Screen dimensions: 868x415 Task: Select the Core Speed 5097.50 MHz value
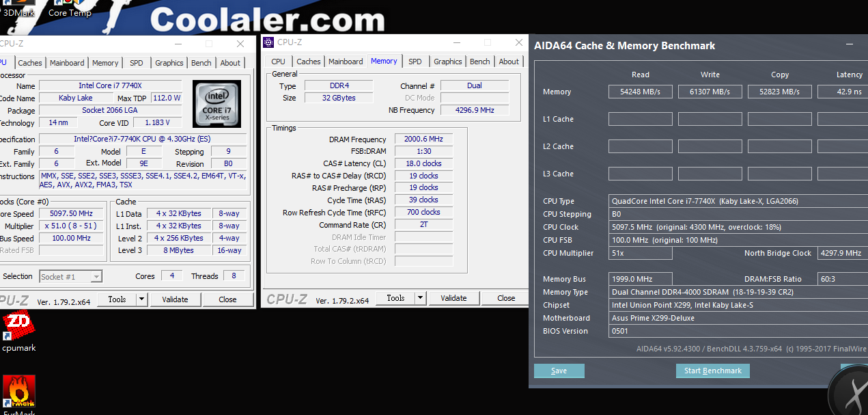[71, 214]
